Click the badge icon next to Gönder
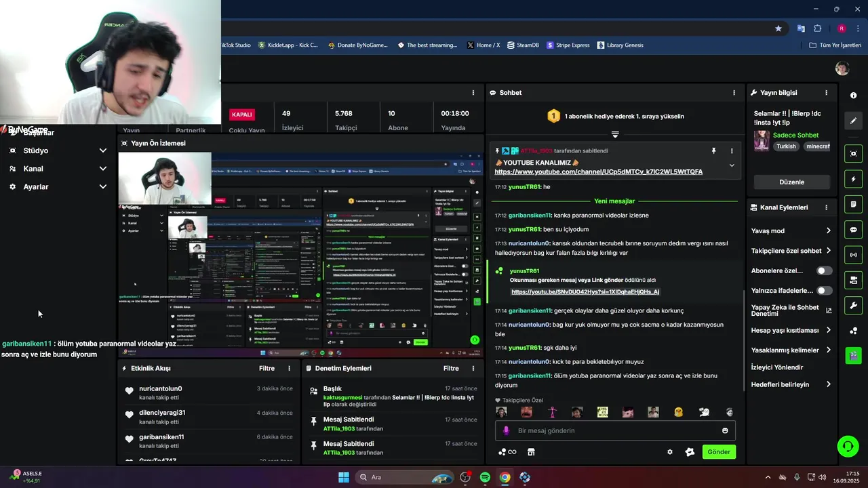Viewport: 868px width, 488px height. click(x=690, y=452)
